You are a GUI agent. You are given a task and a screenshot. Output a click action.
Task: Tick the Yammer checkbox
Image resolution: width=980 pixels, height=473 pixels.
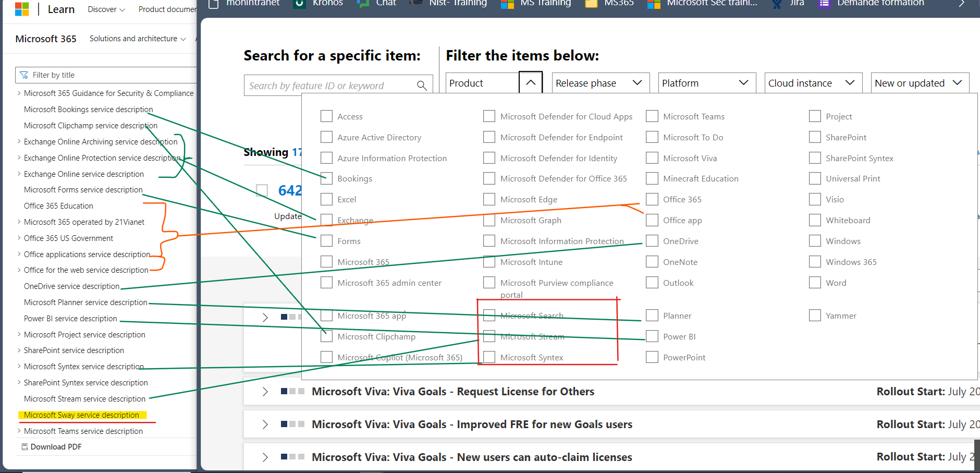[x=815, y=316]
